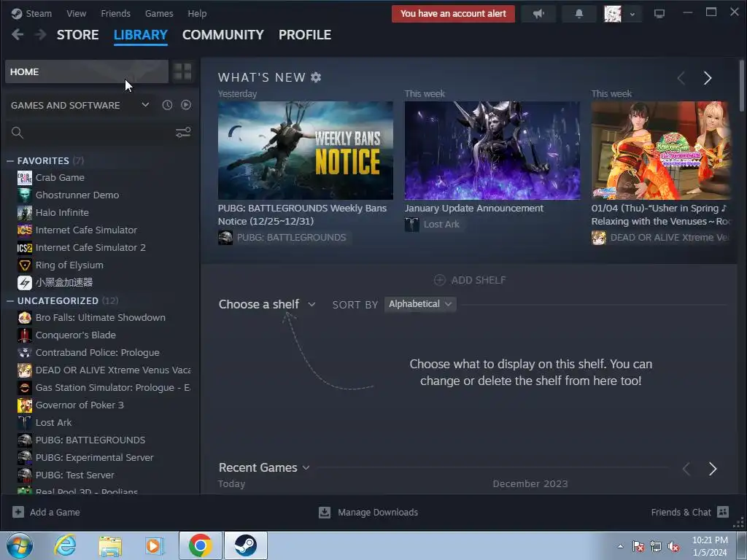747x560 pixels.
Task: Open advanced filter sliders icon
Action: tap(183, 133)
